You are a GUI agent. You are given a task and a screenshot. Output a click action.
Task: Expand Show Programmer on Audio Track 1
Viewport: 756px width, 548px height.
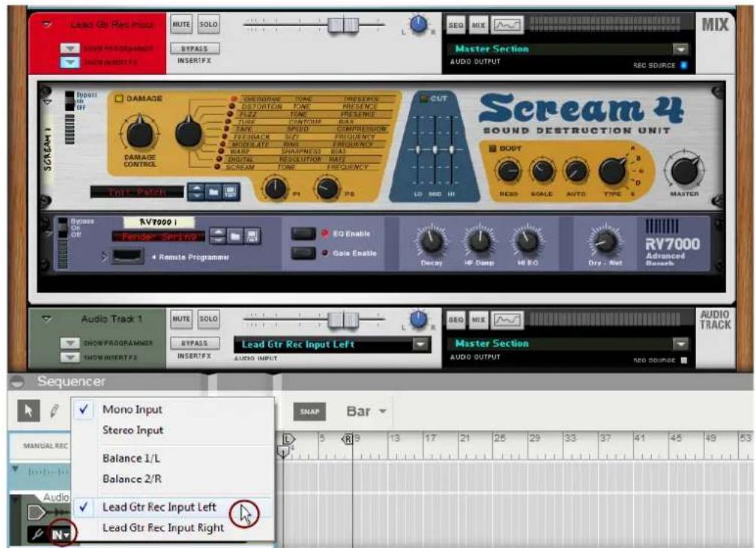(70, 343)
